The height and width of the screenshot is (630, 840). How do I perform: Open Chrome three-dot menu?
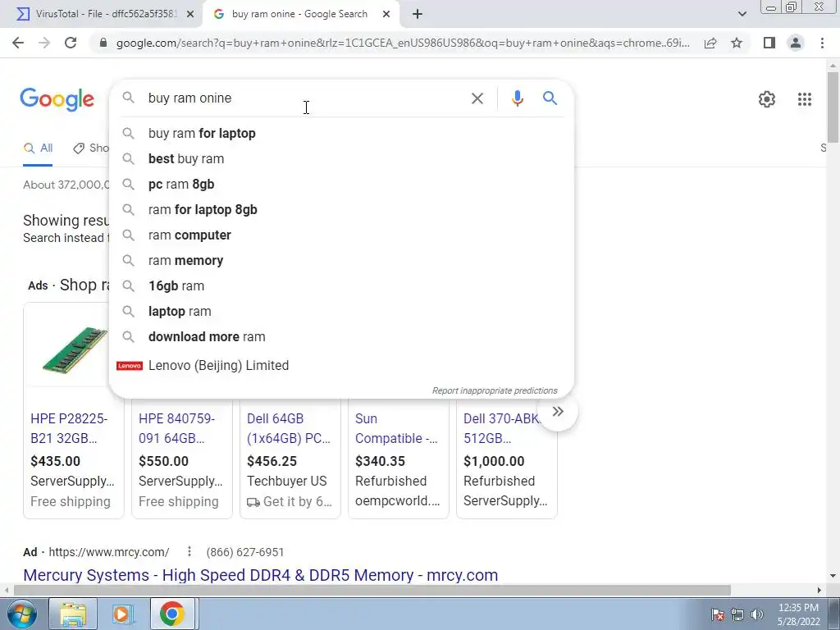point(822,43)
